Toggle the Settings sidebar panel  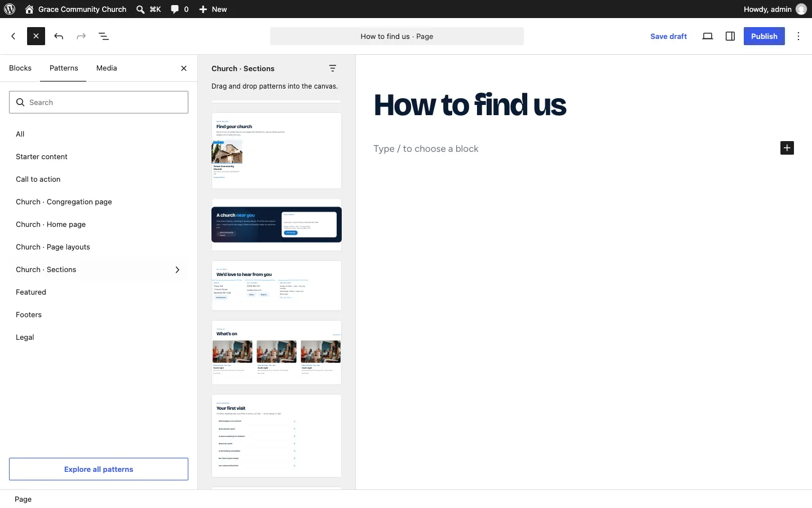[x=731, y=36]
